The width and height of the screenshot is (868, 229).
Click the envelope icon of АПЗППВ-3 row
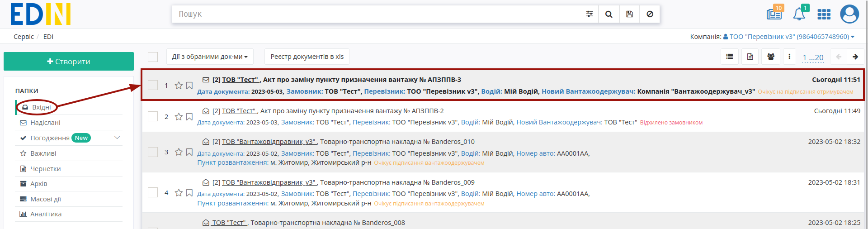click(206, 80)
